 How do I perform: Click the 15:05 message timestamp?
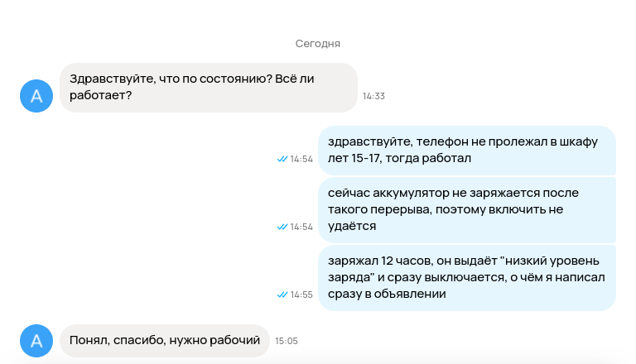[287, 341]
